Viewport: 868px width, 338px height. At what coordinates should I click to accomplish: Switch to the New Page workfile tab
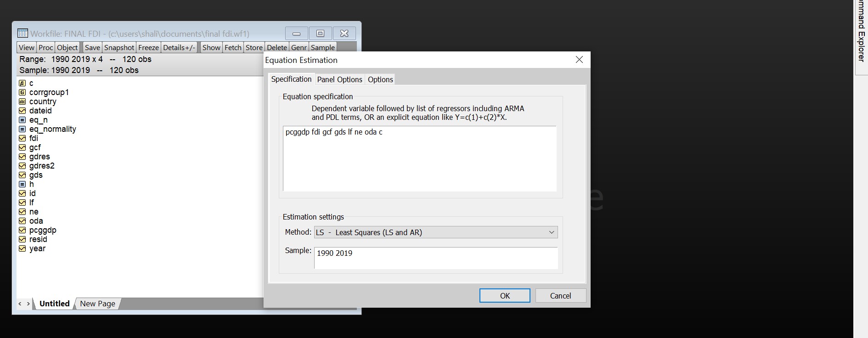click(97, 304)
